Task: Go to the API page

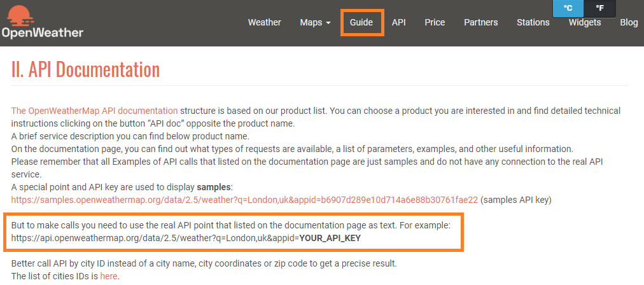Action: tap(399, 23)
